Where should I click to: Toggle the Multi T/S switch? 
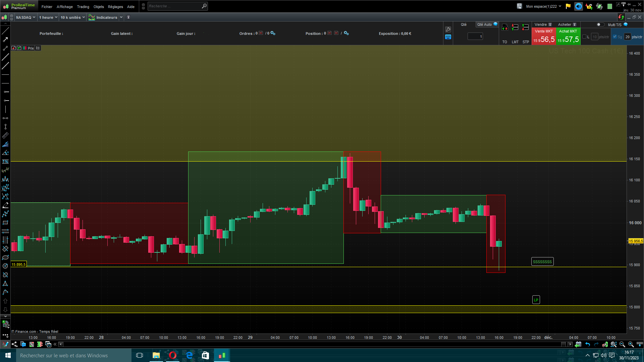point(600,24)
